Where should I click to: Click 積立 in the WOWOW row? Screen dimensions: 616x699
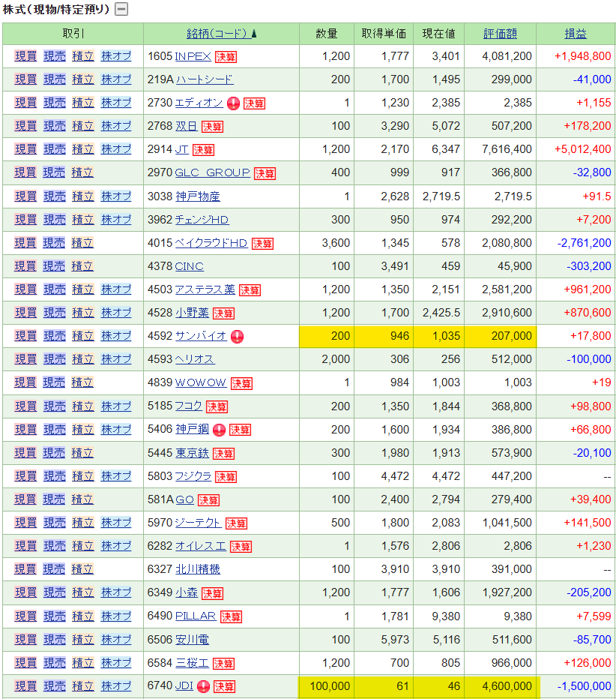(x=82, y=382)
